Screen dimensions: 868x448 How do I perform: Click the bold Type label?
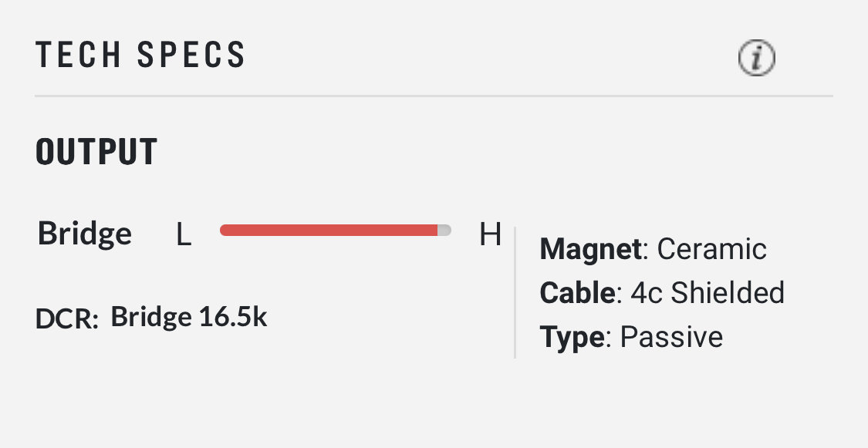[x=572, y=337]
